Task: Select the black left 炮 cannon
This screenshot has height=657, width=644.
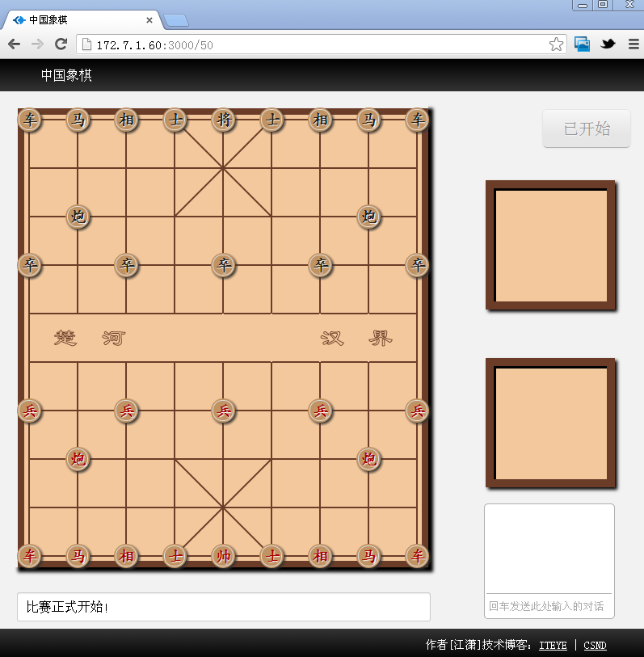Action: [78, 217]
